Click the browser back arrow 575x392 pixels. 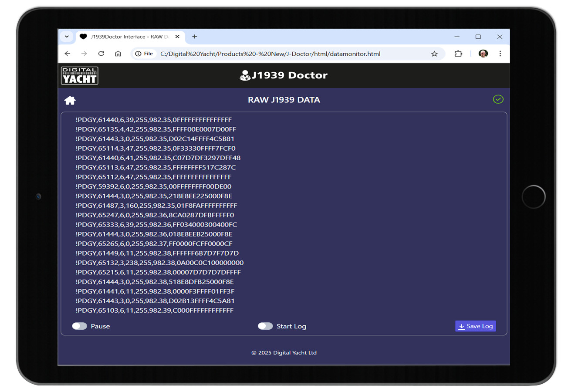(68, 54)
